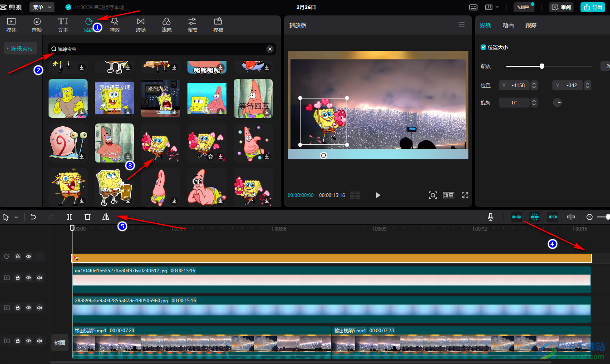The image size is (610, 364).
Task: Open the 菜单 menu dropdown
Action: [42, 7]
